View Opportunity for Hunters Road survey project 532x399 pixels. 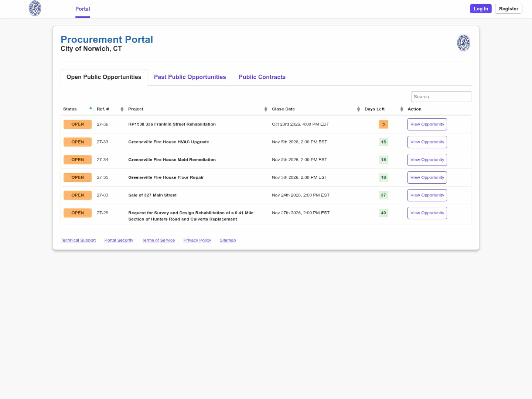[427, 213]
